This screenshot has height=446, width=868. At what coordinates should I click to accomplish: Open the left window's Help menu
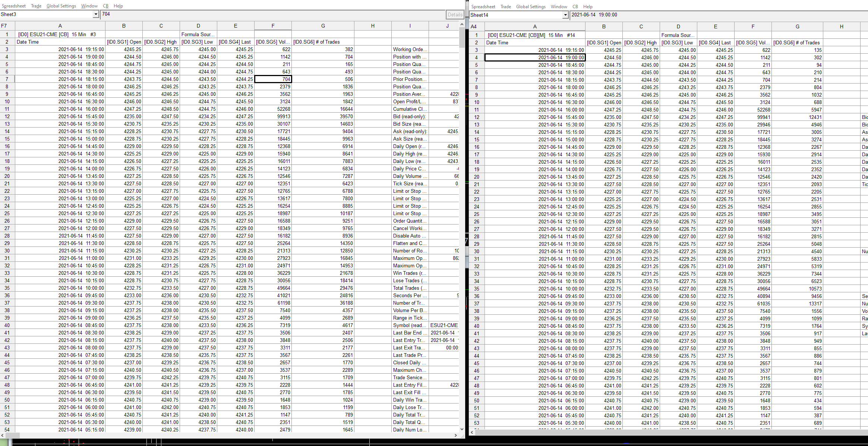tap(118, 6)
